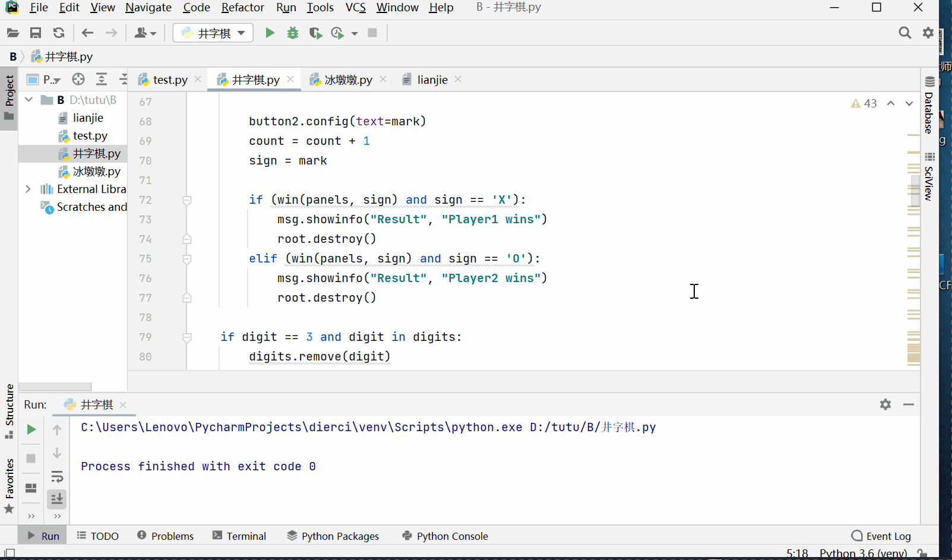
Task: Open the File menu
Action: click(39, 8)
